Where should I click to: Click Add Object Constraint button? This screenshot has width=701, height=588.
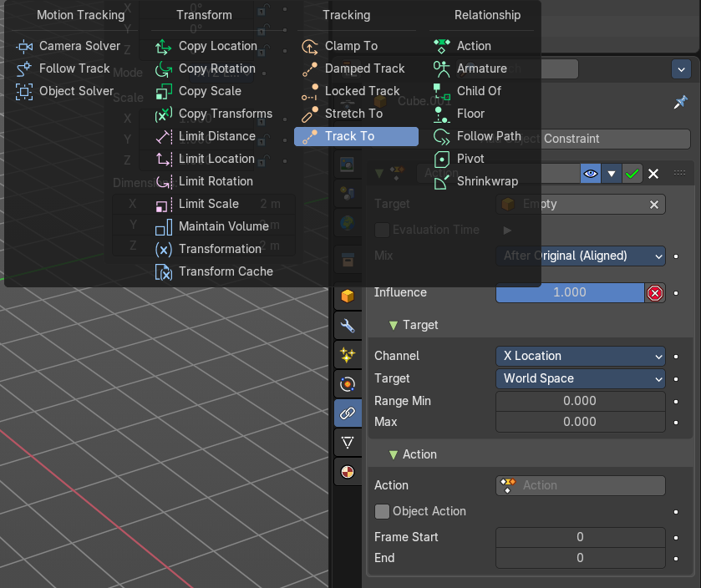click(530, 139)
